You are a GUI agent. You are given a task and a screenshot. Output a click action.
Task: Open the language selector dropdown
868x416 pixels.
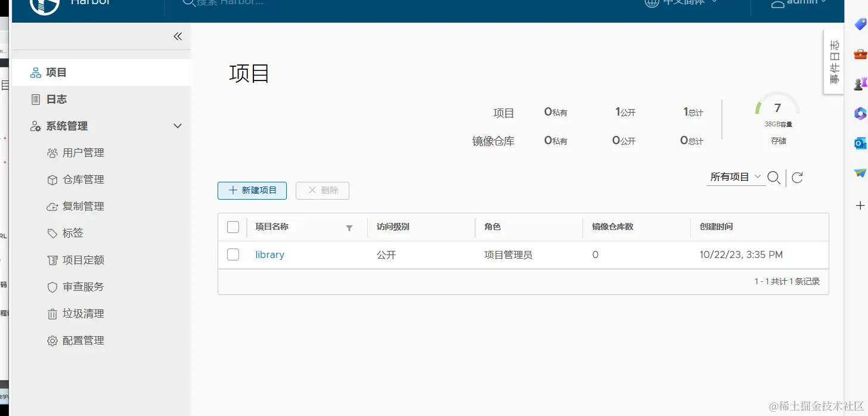(x=681, y=2)
